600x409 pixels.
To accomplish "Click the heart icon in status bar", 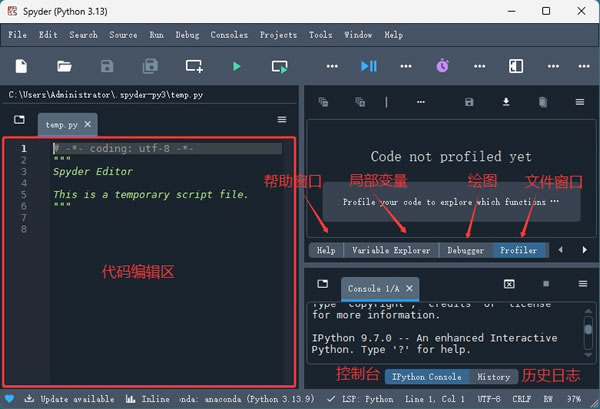I will [x=10, y=399].
